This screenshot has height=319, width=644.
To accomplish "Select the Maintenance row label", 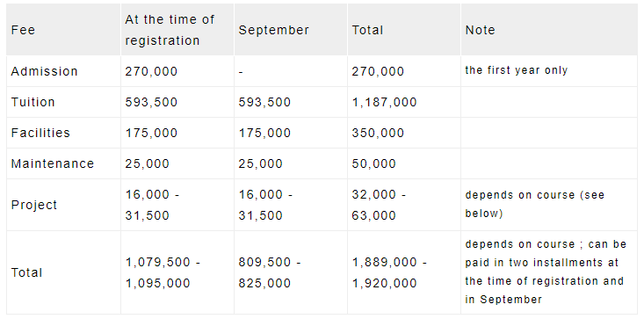I will tap(53, 163).
